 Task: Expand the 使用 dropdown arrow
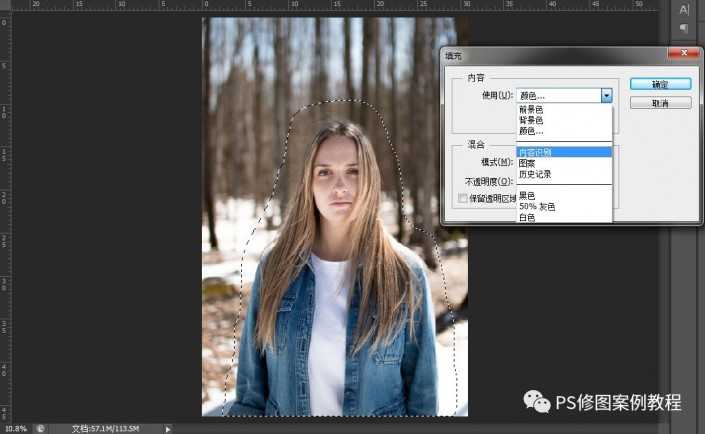coord(607,95)
